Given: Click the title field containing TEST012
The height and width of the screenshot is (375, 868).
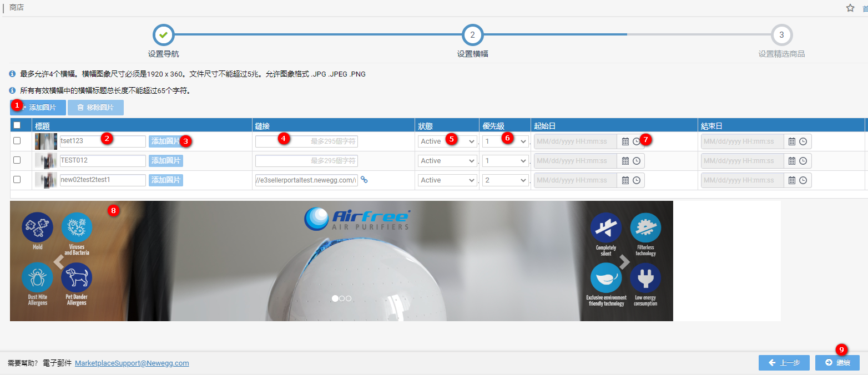Looking at the screenshot, I should 103,161.
